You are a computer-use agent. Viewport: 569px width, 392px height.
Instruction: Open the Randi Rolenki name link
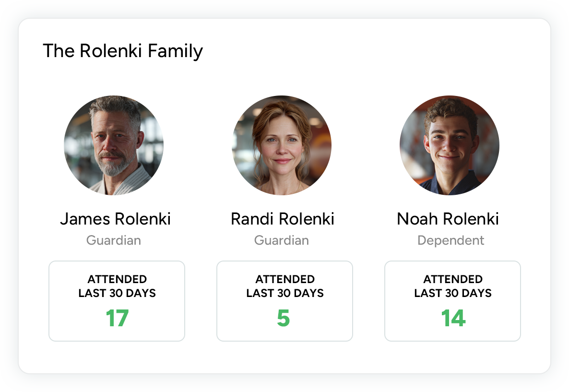pos(282,219)
